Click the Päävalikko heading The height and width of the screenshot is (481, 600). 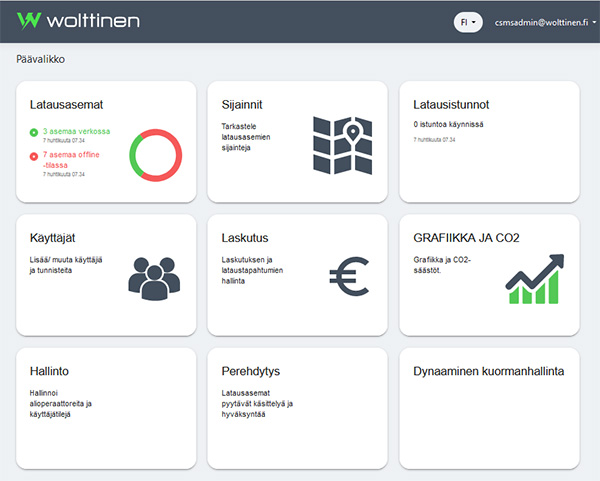point(42,59)
